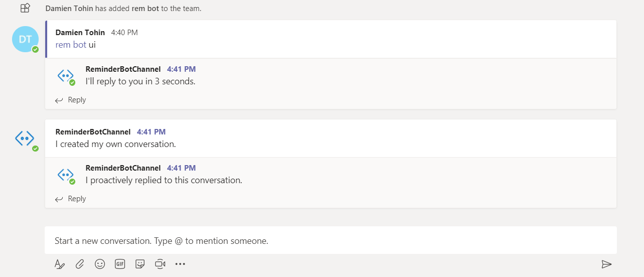
Task: Click bot avatar beside "I'll reply" message
Action: click(x=65, y=76)
